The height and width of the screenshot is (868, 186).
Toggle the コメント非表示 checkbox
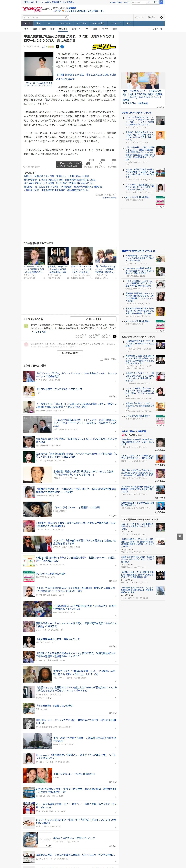(102, 359)
